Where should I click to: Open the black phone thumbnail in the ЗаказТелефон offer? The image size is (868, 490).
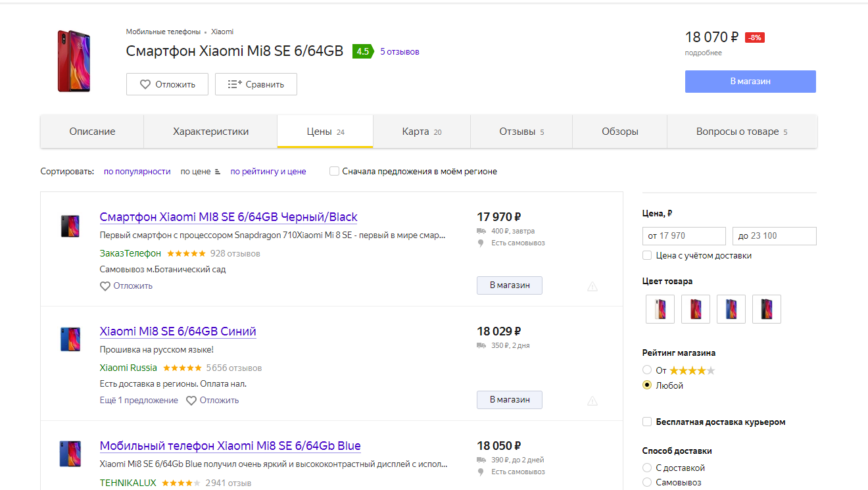(x=70, y=226)
